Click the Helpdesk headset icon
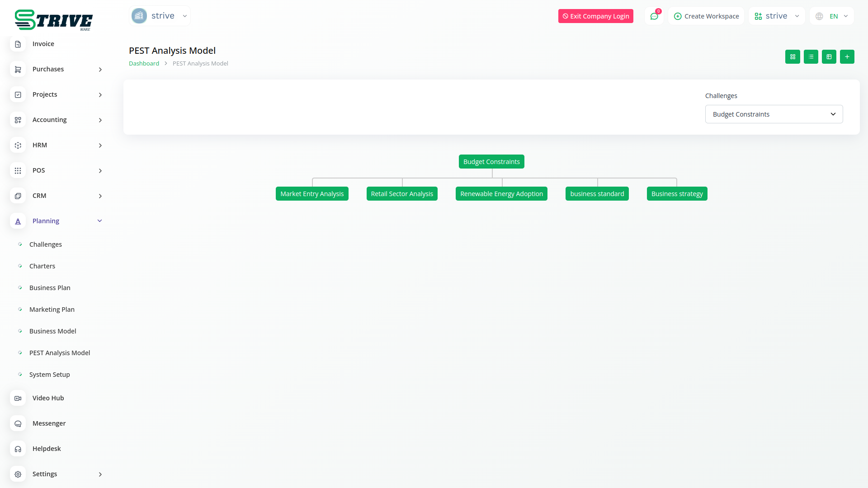The width and height of the screenshot is (868, 488). click(18, 449)
